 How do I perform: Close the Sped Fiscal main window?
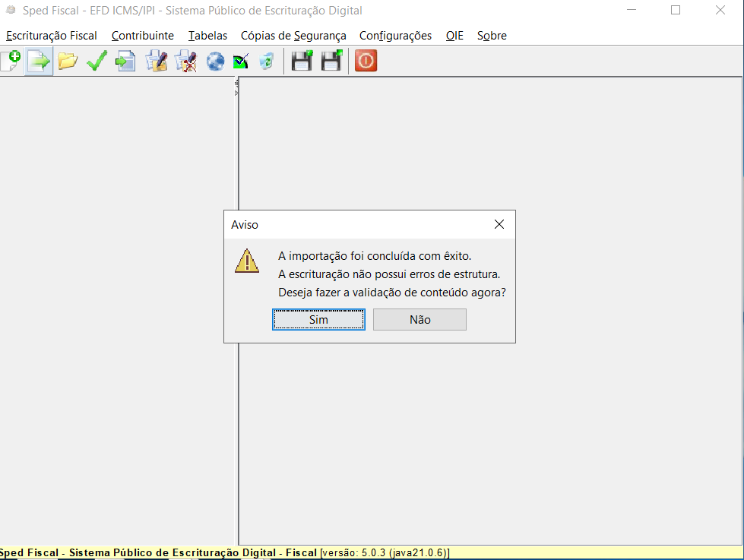tap(720, 10)
